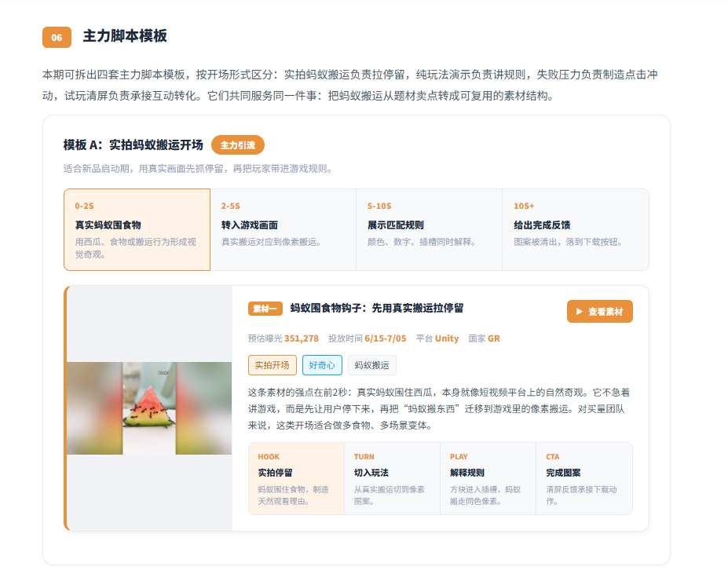The image size is (728, 574).
Task: Click the 实拍开场 tag
Action: (272, 365)
